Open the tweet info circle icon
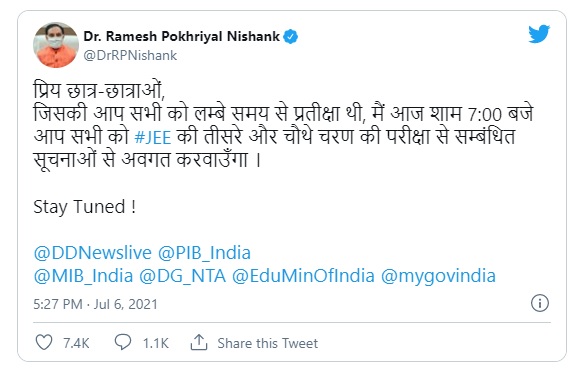 pos(540,303)
